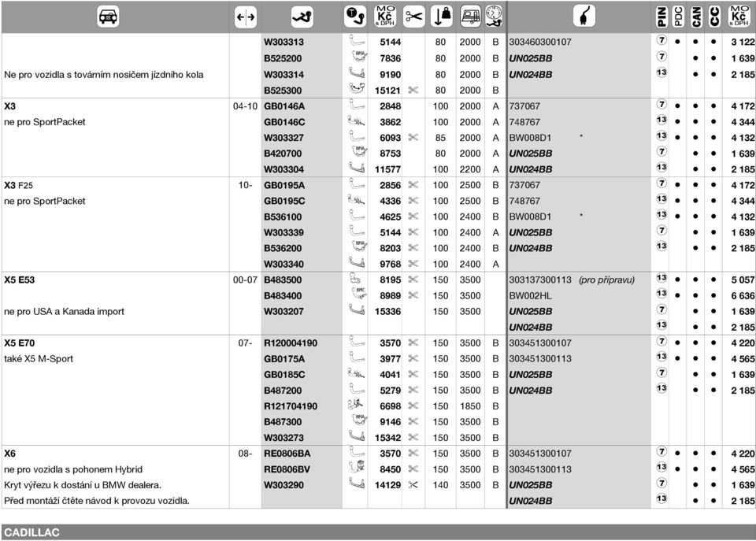Select part number W303304
The height and width of the screenshot is (541, 756).
click(x=283, y=169)
